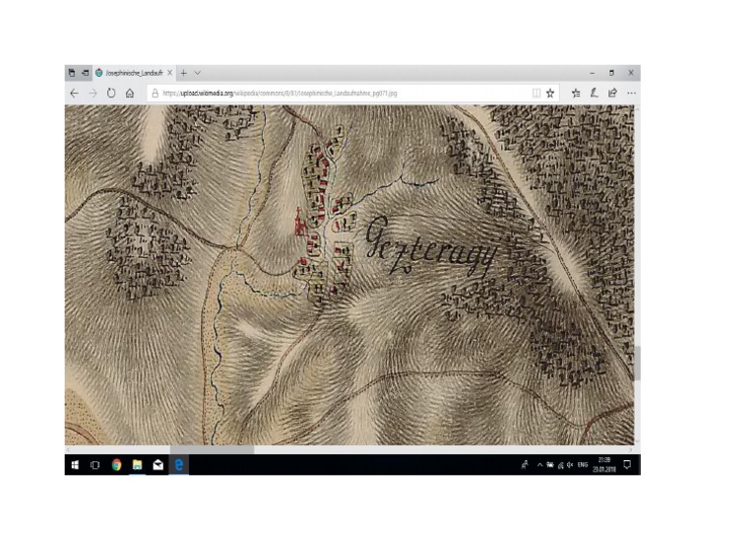Show tabs you've set aside
This screenshot has height=535, width=756.
(72, 73)
